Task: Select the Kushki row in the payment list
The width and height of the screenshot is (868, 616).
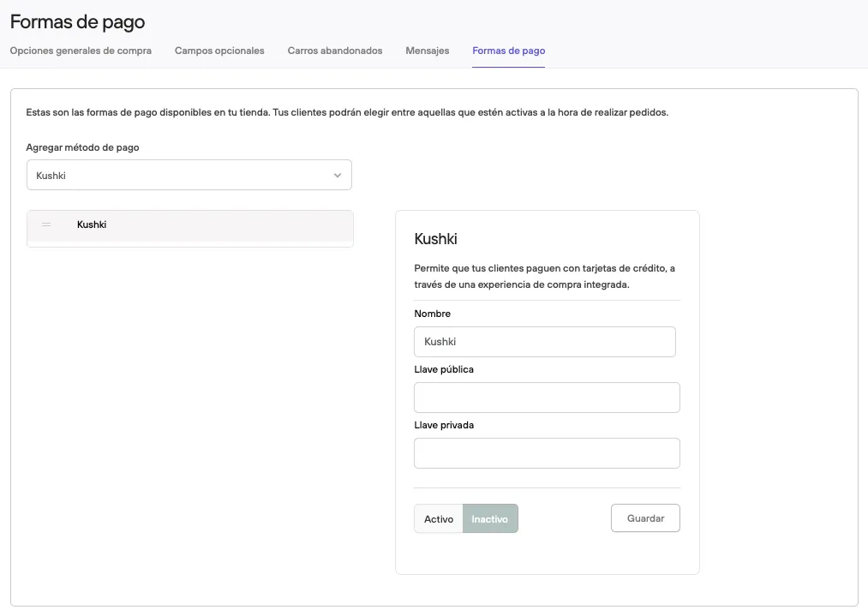Action: tap(190, 226)
